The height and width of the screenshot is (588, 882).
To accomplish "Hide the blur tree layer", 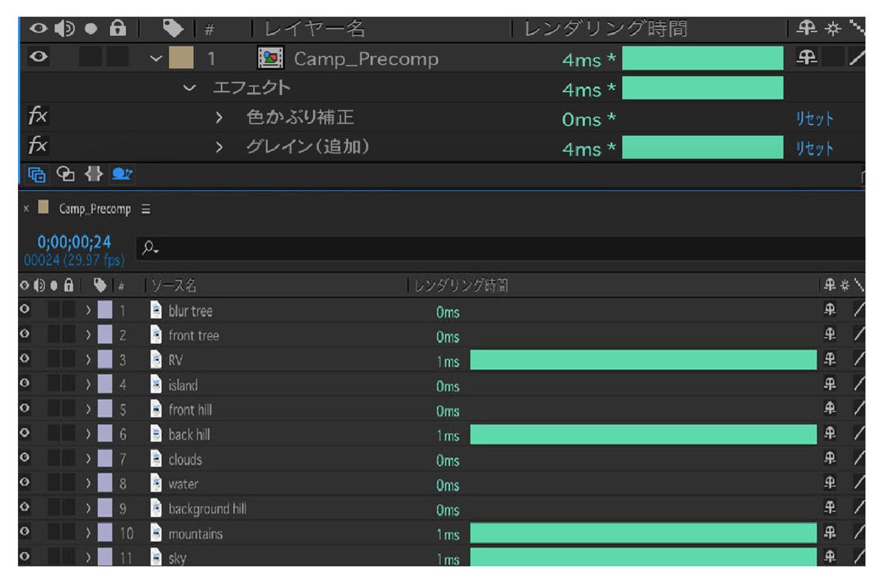I will click(x=25, y=311).
